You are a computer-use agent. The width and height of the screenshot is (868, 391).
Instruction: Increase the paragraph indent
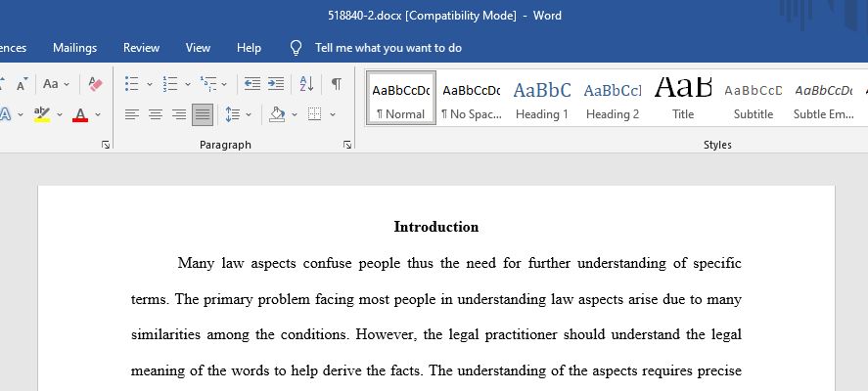pos(276,84)
